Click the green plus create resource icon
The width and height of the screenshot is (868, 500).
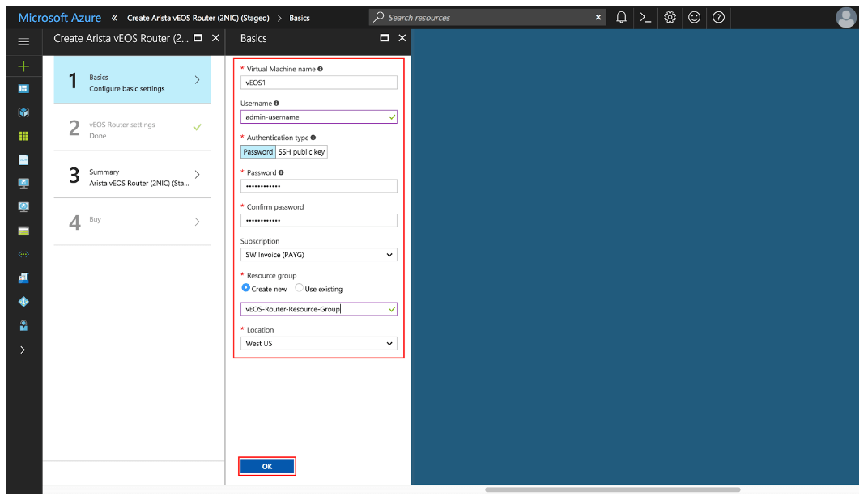pyautogui.click(x=23, y=66)
